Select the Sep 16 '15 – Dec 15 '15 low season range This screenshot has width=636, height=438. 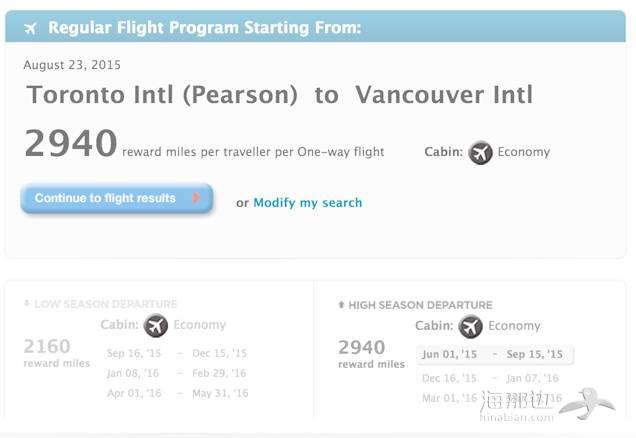coord(177,353)
